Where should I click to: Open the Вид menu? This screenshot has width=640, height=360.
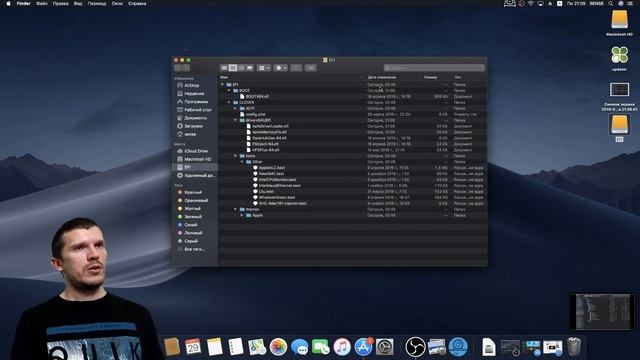(78, 3)
